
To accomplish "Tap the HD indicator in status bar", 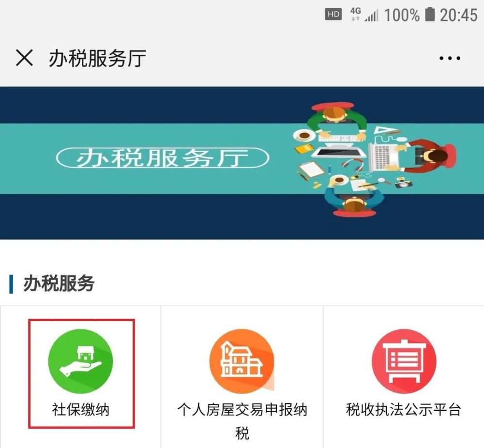I will (x=333, y=14).
